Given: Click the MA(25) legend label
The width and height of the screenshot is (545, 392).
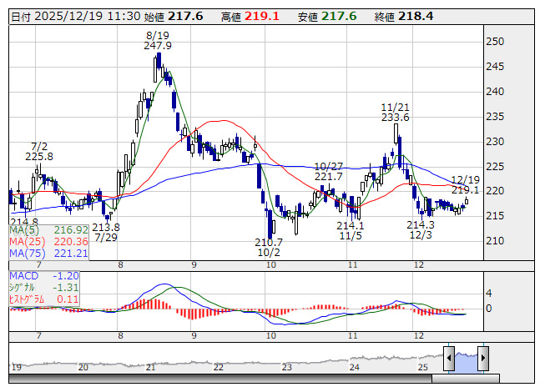Looking at the screenshot, I should (24, 241).
